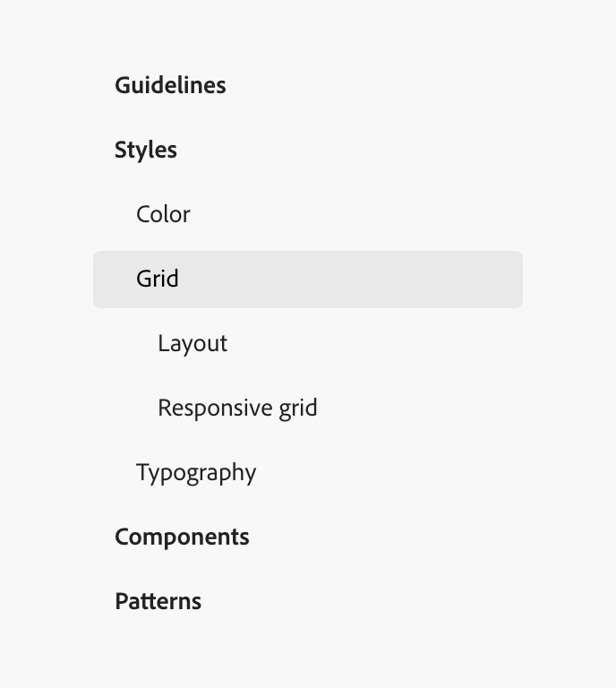Select the Patterns navigation section
This screenshot has height=688, width=616.
pyautogui.click(x=158, y=601)
